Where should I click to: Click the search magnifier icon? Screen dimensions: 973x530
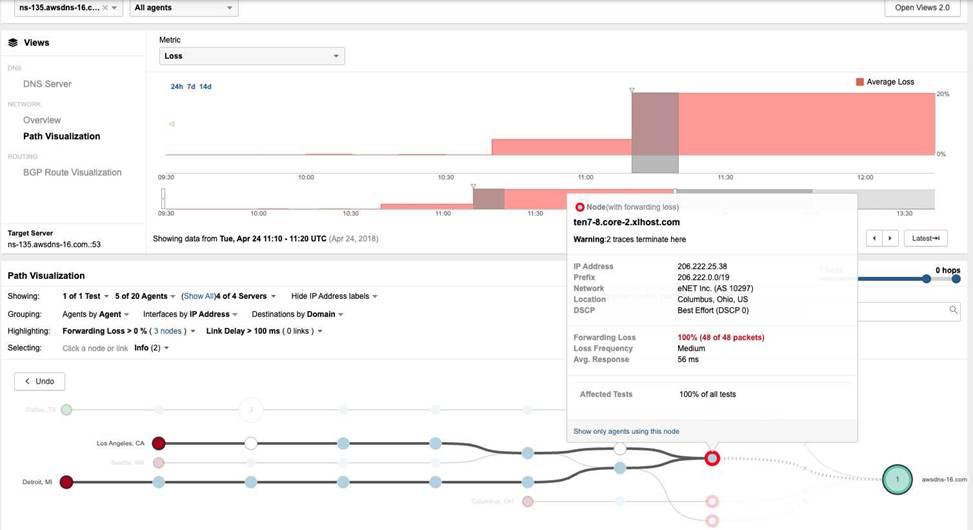click(953, 311)
